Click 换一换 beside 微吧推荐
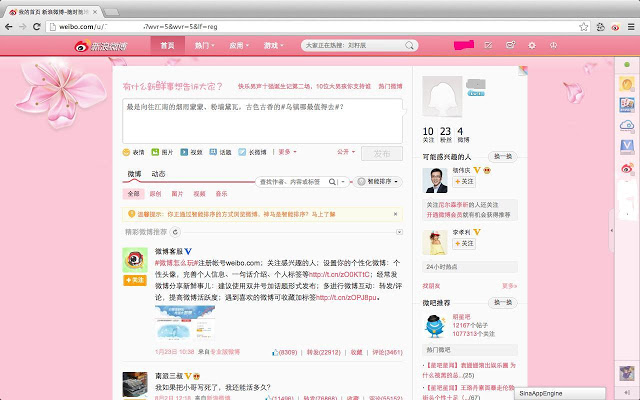 coord(503,302)
